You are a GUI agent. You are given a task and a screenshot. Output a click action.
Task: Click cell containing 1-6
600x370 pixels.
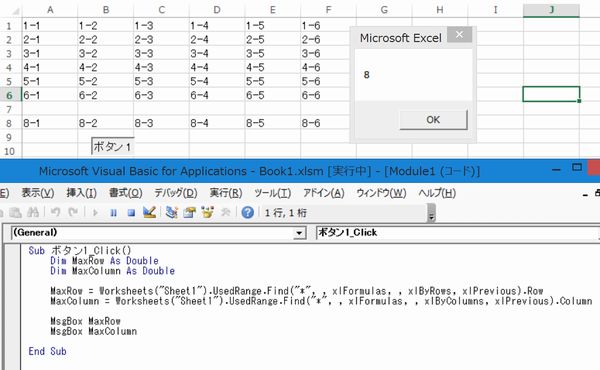(328, 26)
